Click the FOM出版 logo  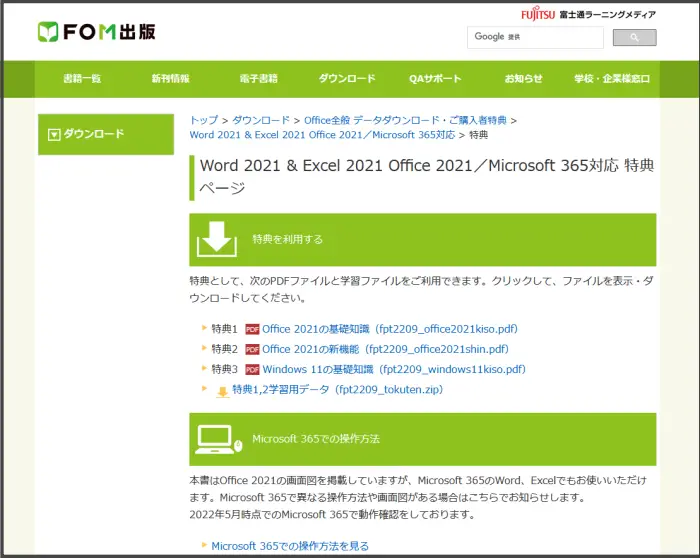(x=96, y=32)
